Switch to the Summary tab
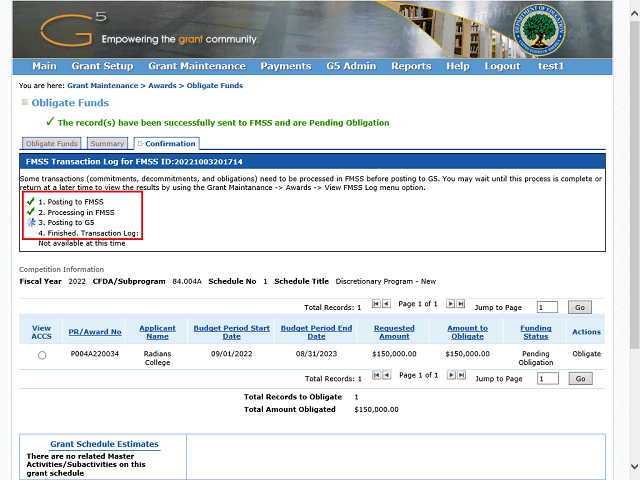 point(107,144)
